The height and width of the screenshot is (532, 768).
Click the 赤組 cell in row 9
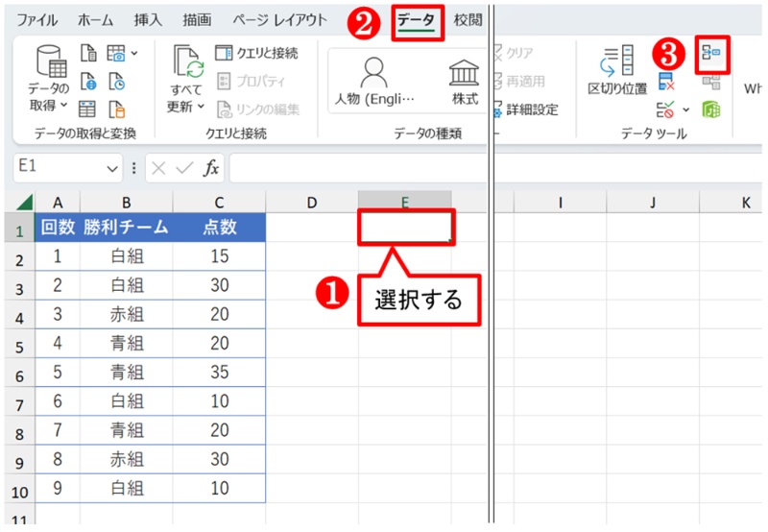127,459
